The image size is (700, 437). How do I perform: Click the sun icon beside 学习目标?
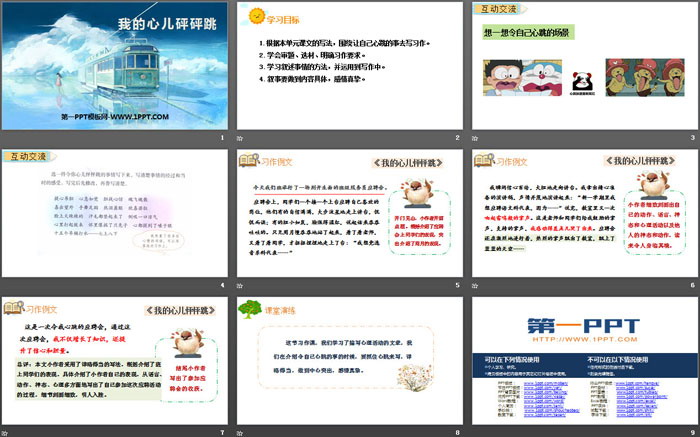[257, 16]
